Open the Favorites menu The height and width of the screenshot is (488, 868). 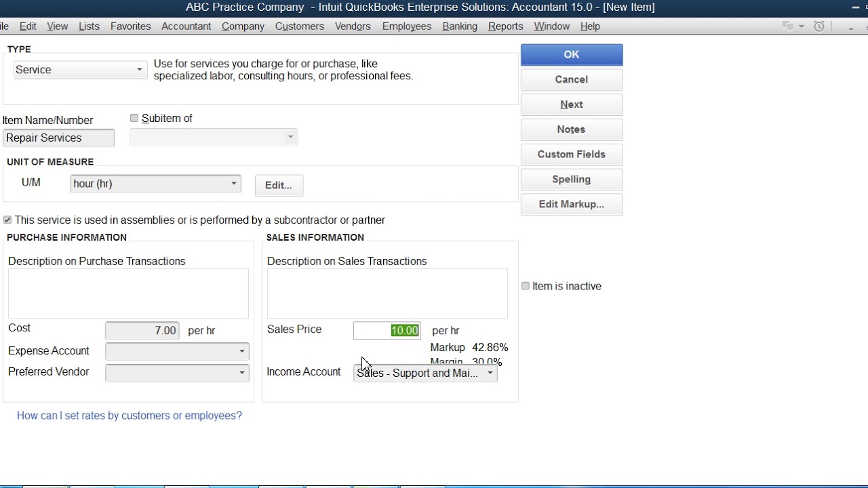(x=130, y=26)
